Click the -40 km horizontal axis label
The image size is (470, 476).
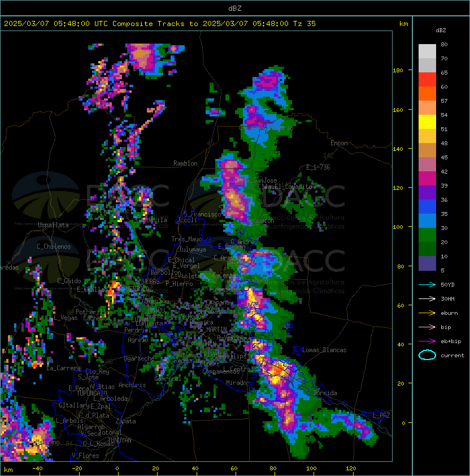37,469
